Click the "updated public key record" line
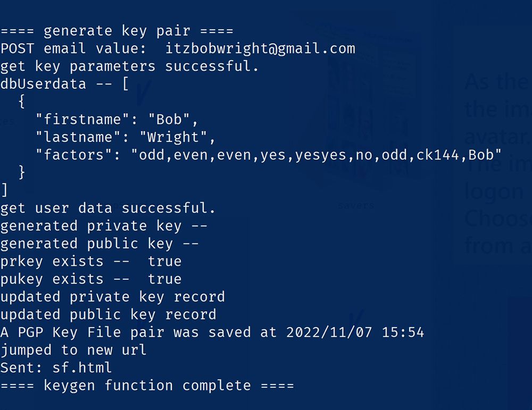This screenshot has width=532, height=410. point(108,314)
